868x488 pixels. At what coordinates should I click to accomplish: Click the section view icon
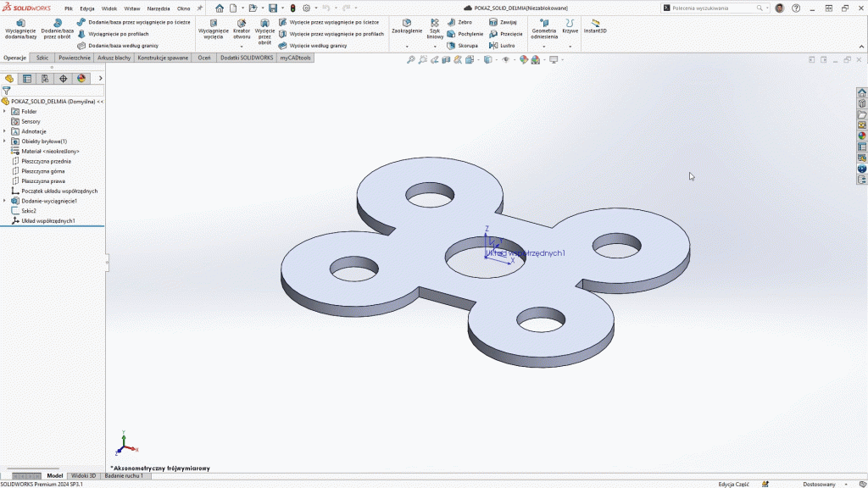pyautogui.click(x=446, y=60)
